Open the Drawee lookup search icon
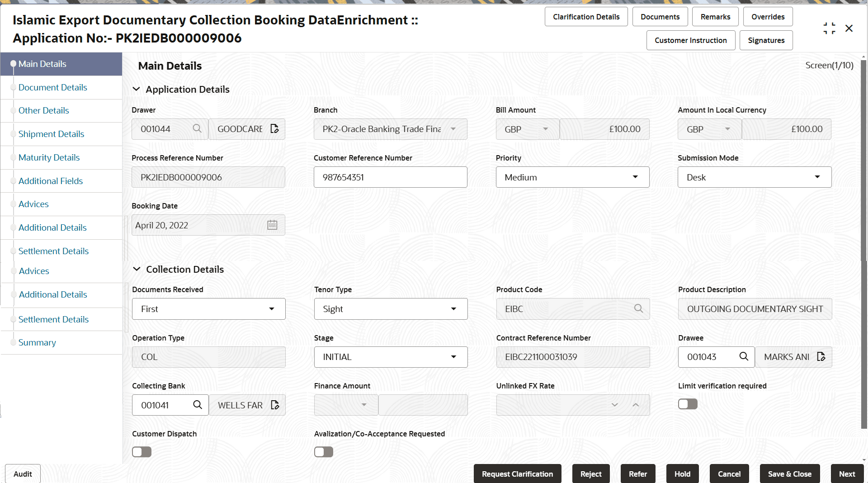 click(744, 356)
